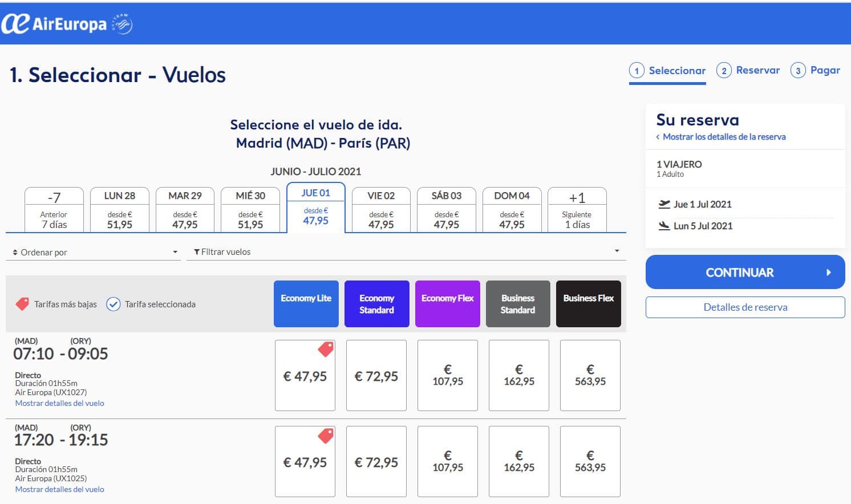Click the Tarifa seleccionada checkmark icon
Image resolution: width=851 pixels, height=504 pixels.
[114, 304]
